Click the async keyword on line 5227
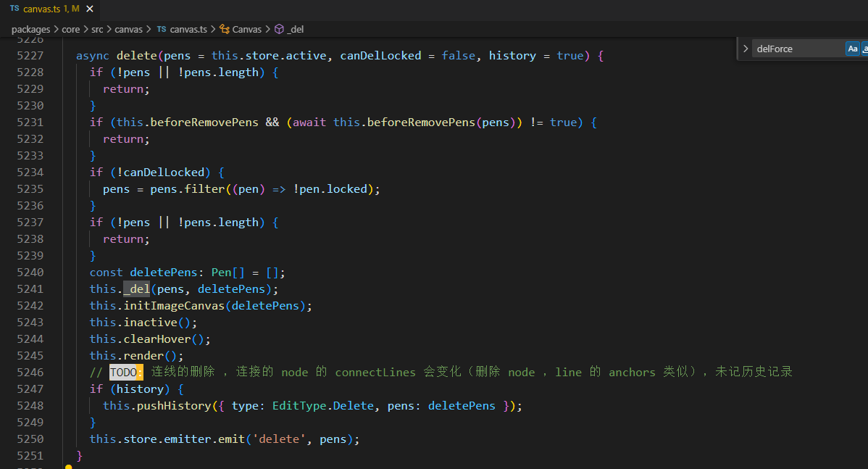The image size is (868, 469). (93, 56)
